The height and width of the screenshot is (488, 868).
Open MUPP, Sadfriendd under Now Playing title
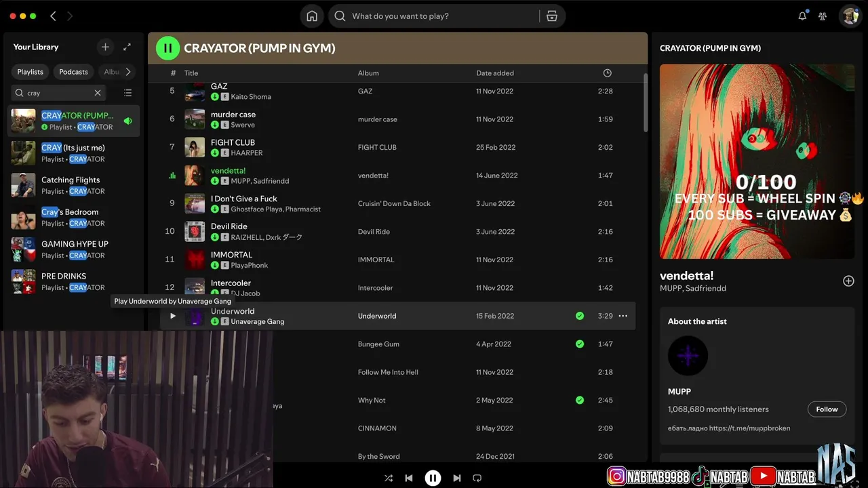pos(693,288)
